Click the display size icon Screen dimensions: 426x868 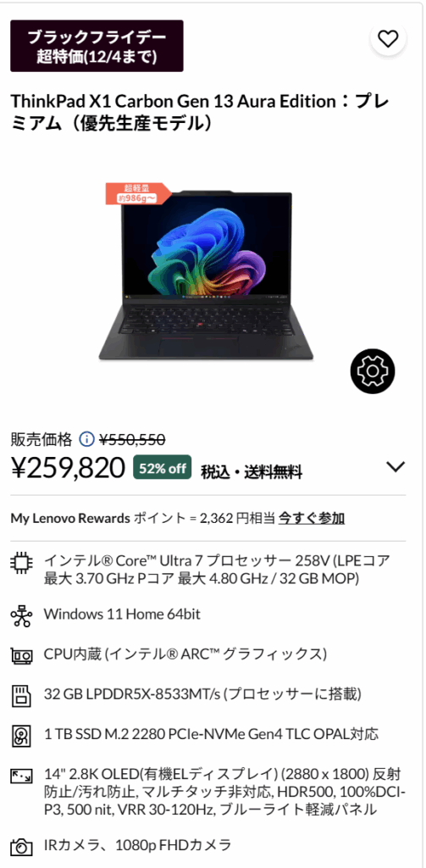pyautogui.click(x=22, y=776)
